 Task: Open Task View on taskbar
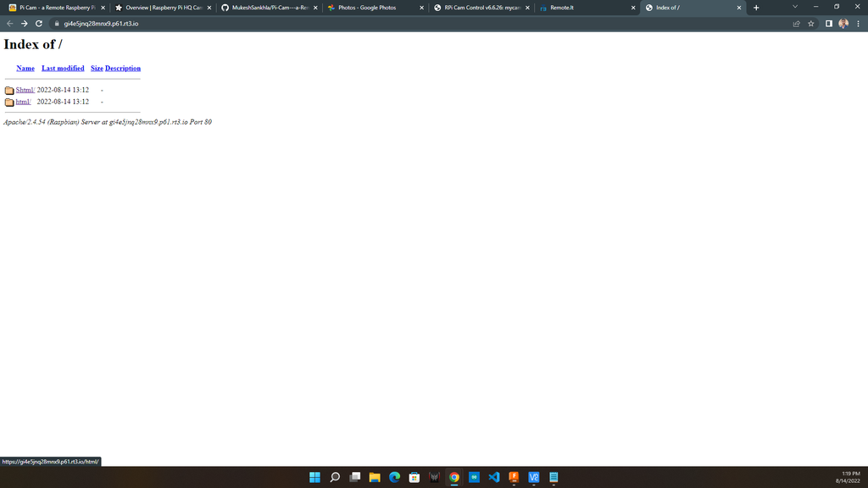[355, 477]
